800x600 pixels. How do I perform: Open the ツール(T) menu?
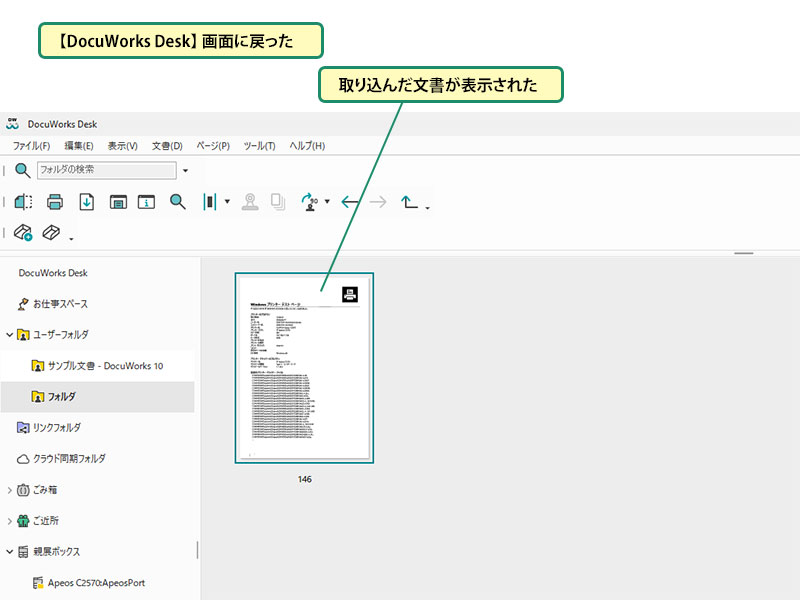click(259, 146)
